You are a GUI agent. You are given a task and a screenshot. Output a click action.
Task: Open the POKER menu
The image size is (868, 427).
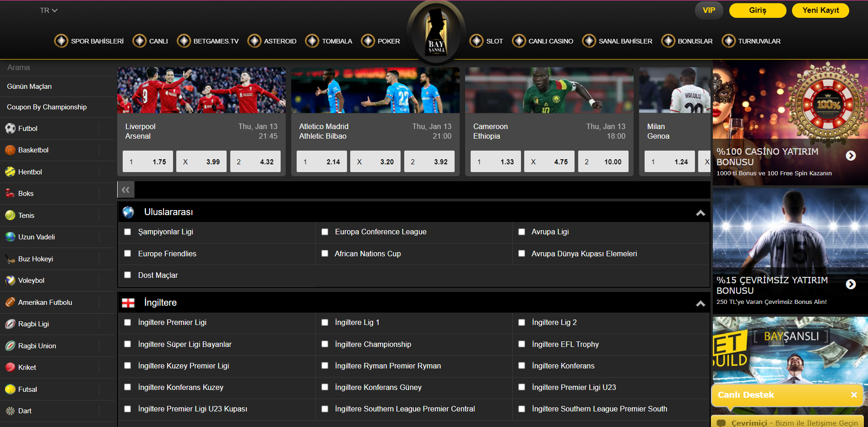pos(389,41)
